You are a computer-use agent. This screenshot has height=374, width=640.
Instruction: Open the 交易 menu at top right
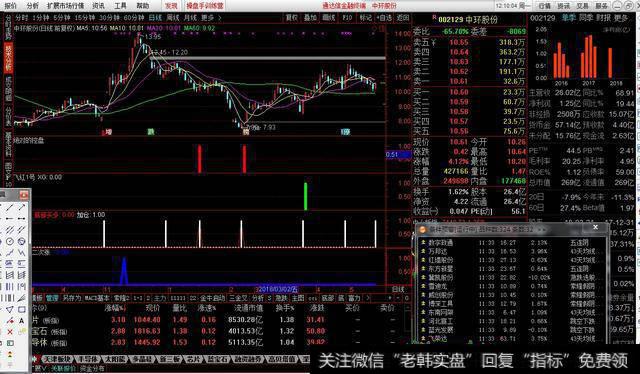pyautogui.click(x=582, y=6)
